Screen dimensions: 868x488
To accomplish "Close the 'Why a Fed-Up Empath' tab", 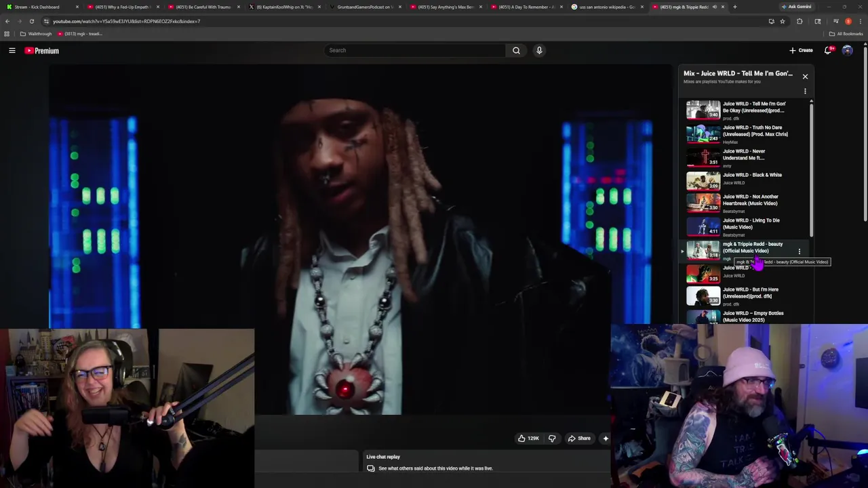I will coord(157,7).
